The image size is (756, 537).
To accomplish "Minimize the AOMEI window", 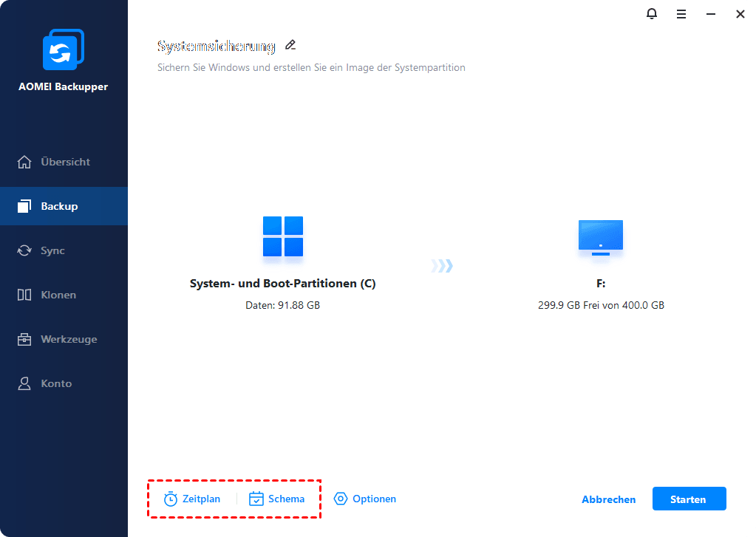I will point(711,15).
